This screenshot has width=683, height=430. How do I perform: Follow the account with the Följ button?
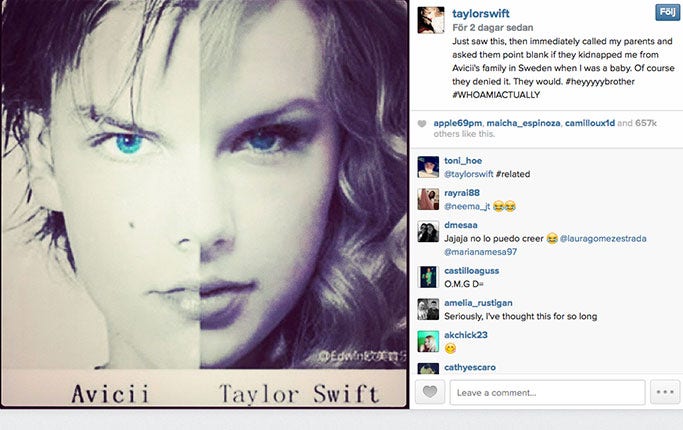(x=667, y=13)
